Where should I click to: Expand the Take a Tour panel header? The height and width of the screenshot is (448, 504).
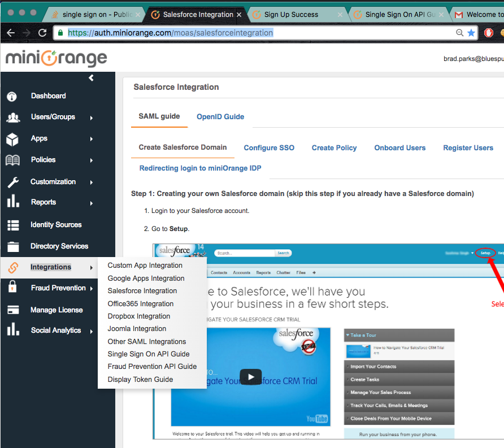point(399,335)
